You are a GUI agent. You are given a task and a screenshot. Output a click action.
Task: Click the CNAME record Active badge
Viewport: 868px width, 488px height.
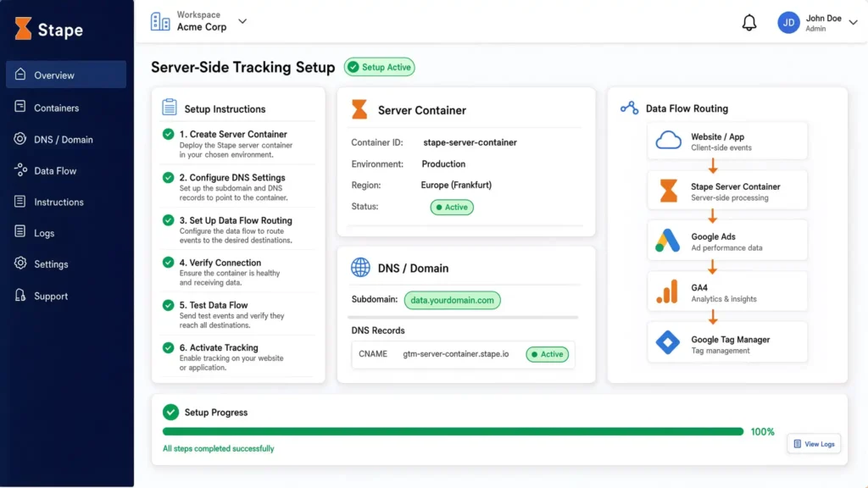point(547,354)
